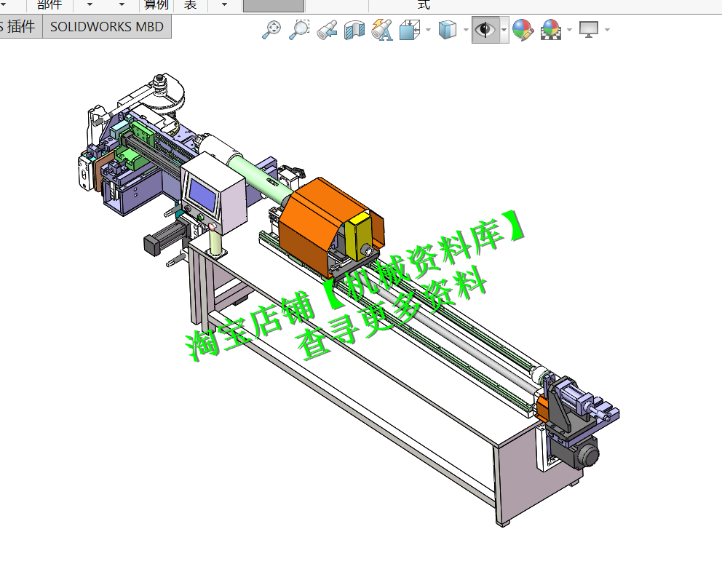Click the 算例 menu item

click(155, 4)
